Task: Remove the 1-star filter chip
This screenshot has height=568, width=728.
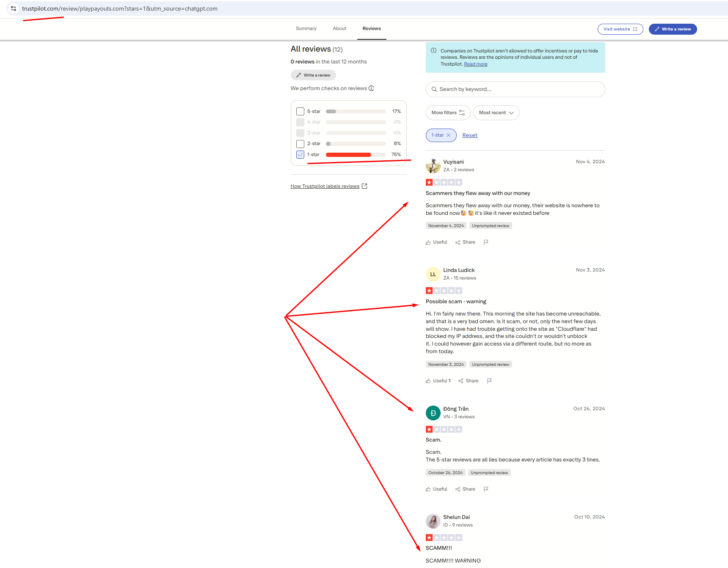Action: point(449,135)
